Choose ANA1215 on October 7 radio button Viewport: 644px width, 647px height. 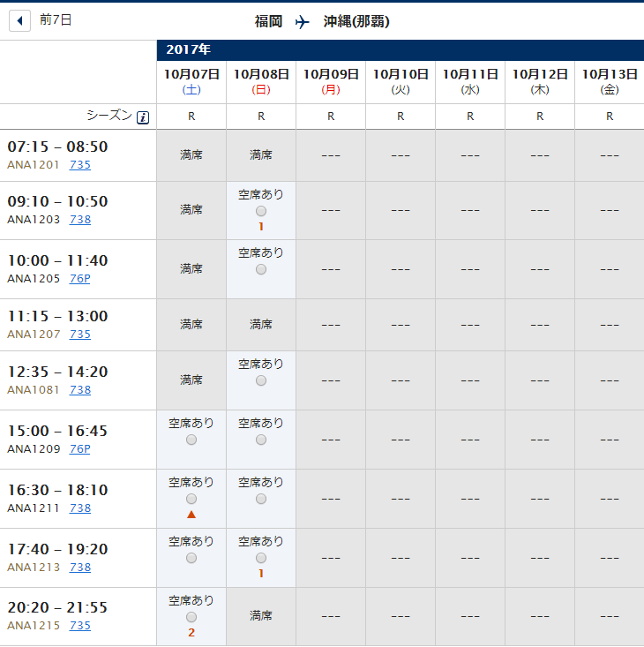pos(191,617)
